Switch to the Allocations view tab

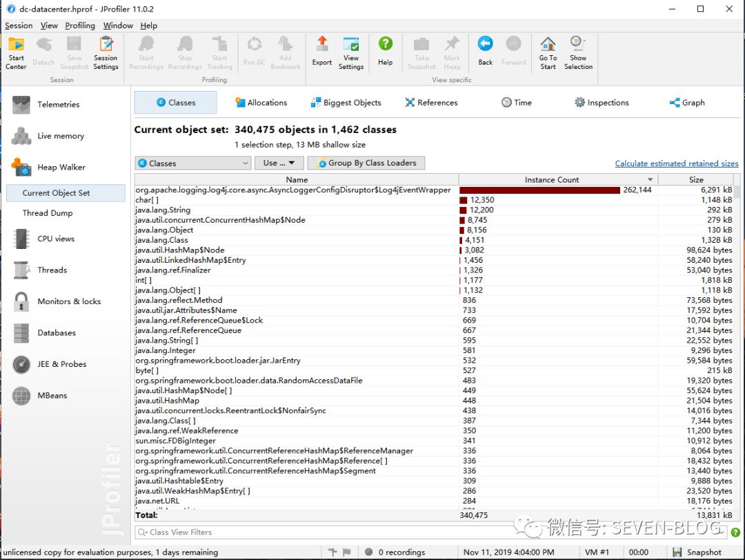click(x=261, y=103)
